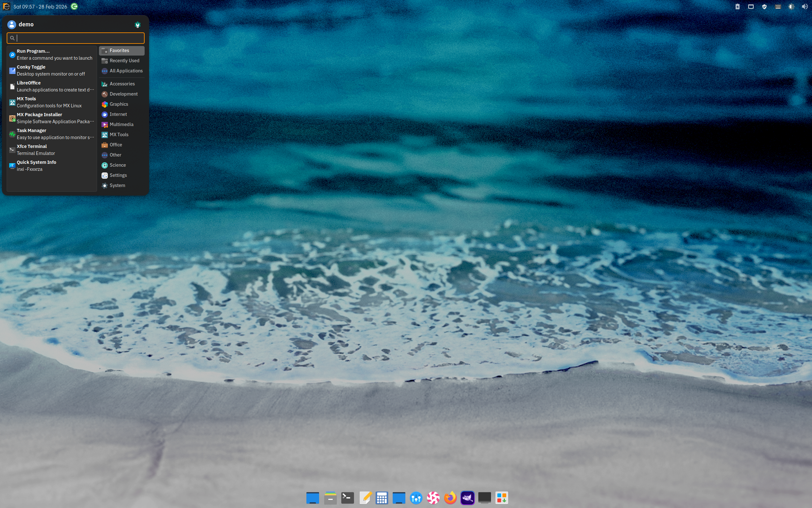The image size is (812, 508).
Task: Open the Multimedia category
Action: pyautogui.click(x=122, y=124)
